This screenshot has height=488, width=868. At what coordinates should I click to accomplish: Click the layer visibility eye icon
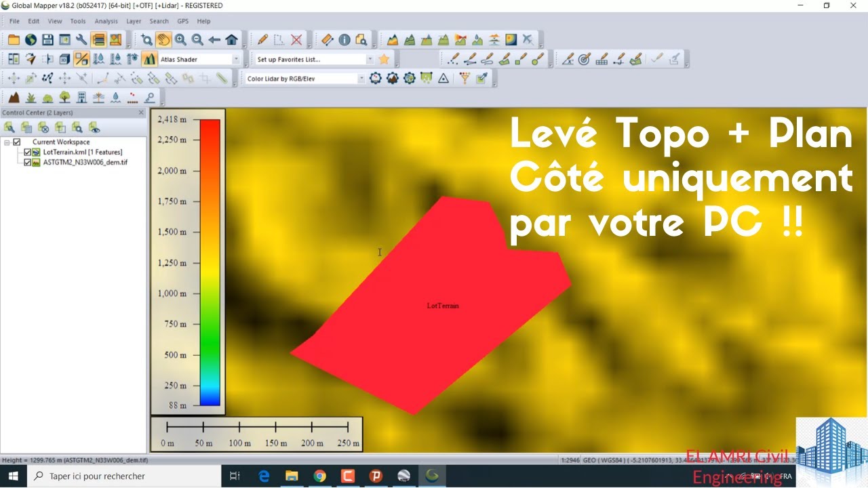point(94,127)
